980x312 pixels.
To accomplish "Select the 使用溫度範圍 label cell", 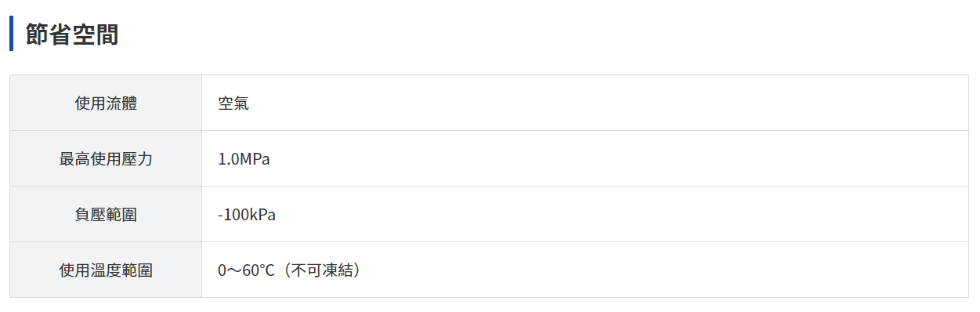I will (x=106, y=270).
